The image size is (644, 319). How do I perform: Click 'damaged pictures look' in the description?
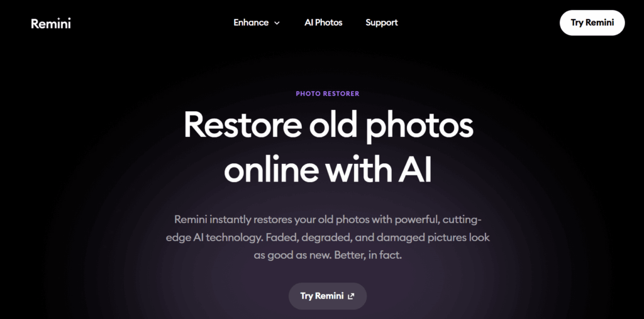click(433, 238)
